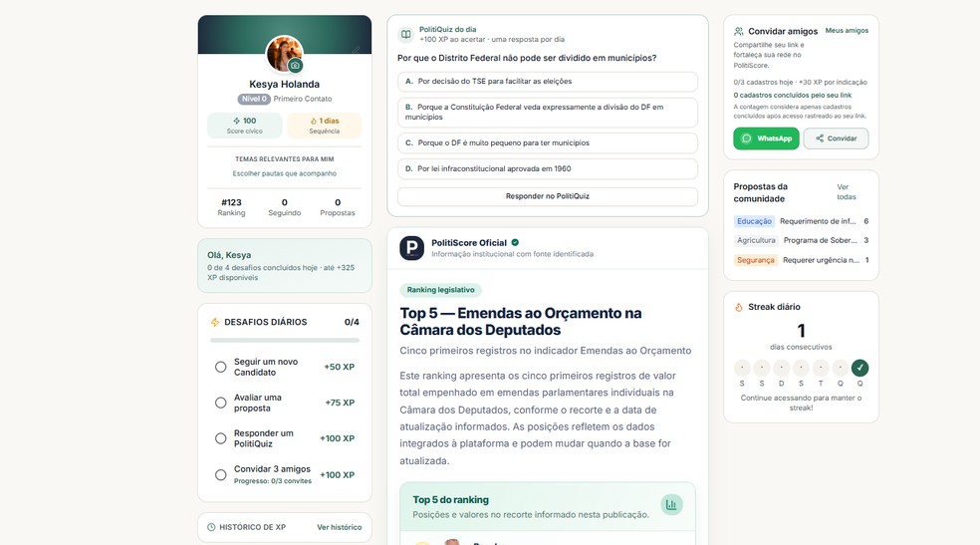The image size is (980, 545).
Task: Open Kesya Holanda profile photo
Action: 285,54
